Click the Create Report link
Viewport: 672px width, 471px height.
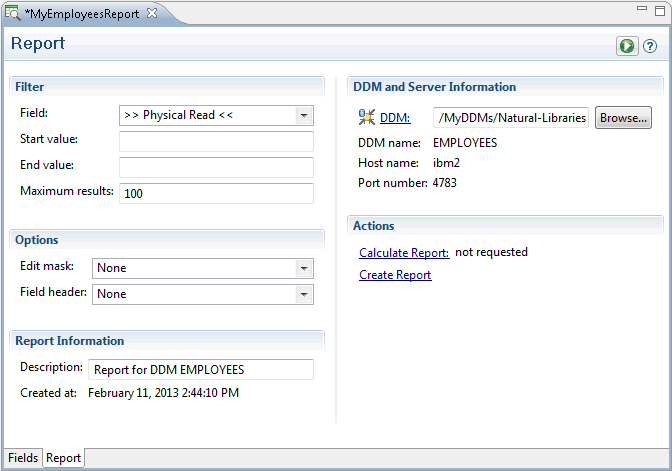[395, 275]
